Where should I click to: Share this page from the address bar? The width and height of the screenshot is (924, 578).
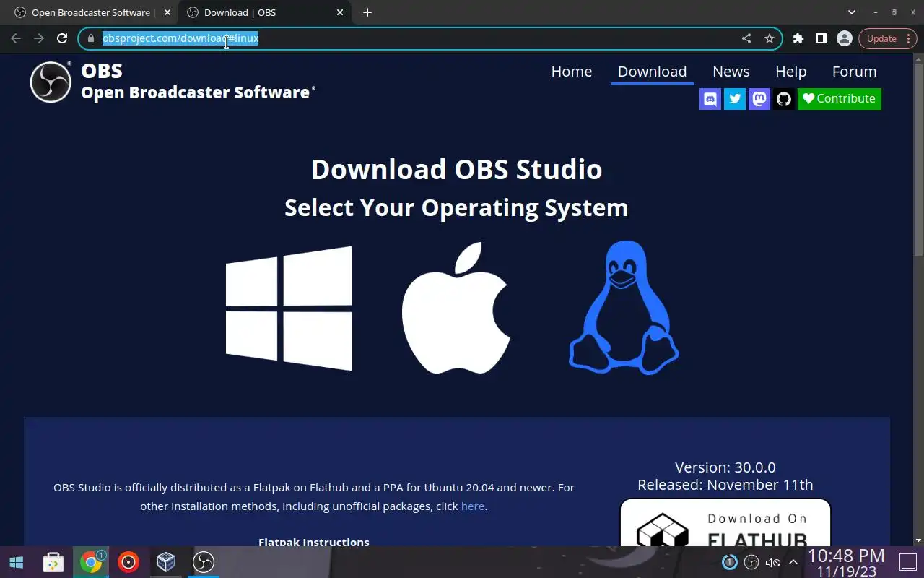click(x=746, y=38)
